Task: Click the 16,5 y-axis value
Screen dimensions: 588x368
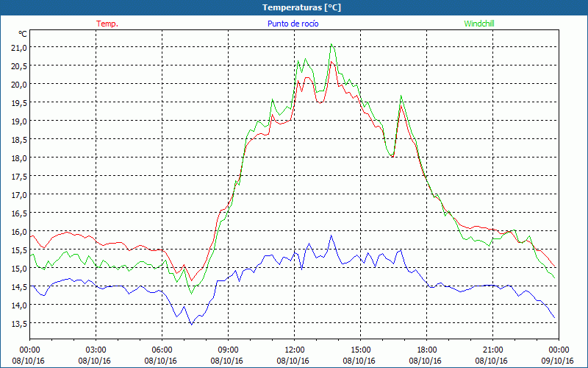Action: tap(19, 213)
